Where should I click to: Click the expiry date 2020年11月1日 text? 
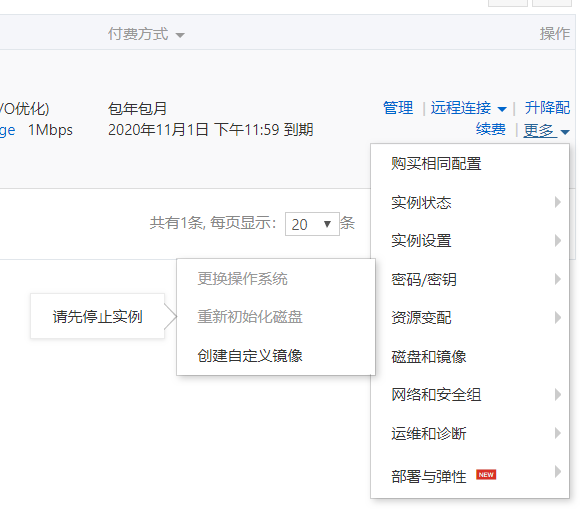(x=158, y=130)
